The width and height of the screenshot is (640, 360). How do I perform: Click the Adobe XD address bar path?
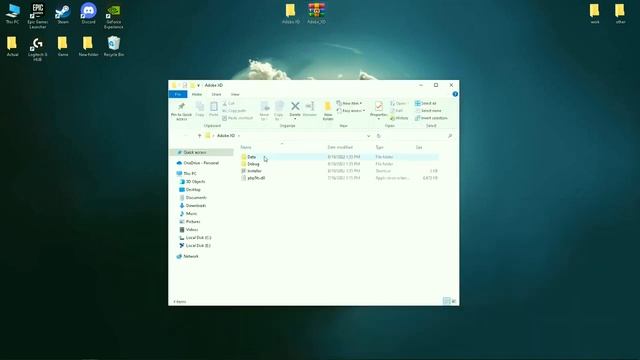(226, 136)
